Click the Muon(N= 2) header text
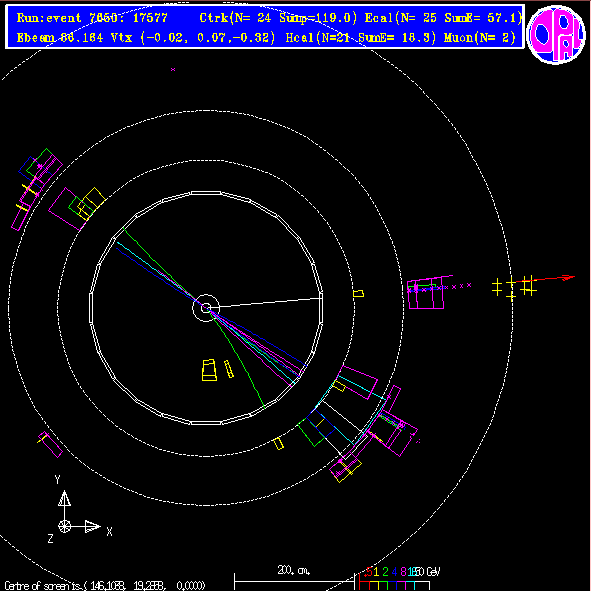Viewport: 591px width, 591px height. pos(479,37)
